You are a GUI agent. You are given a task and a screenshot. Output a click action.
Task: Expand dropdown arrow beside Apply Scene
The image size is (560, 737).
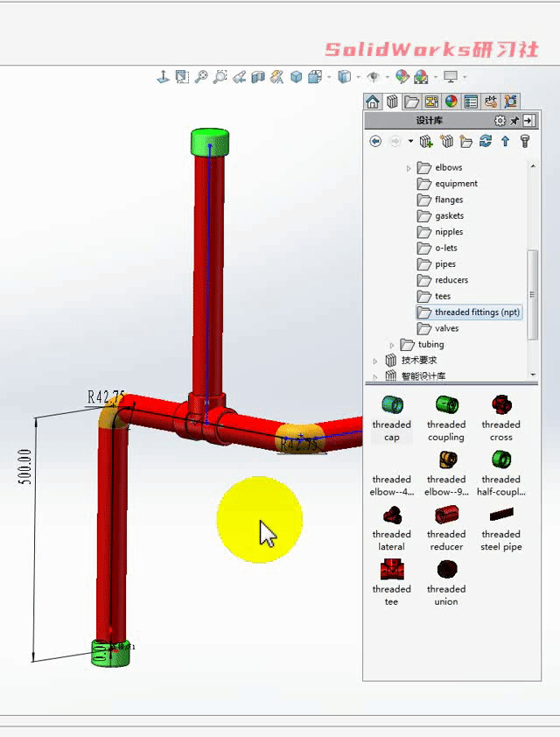coord(436,77)
